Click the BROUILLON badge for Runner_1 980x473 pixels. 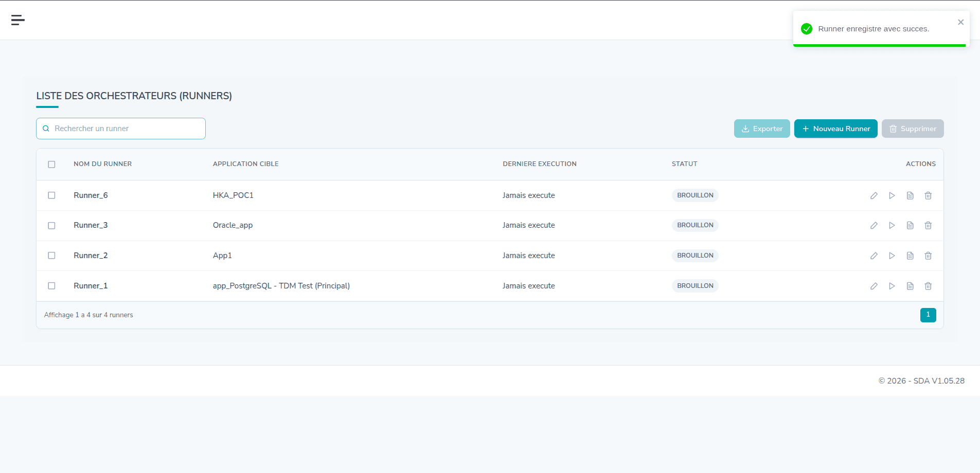[695, 286]
